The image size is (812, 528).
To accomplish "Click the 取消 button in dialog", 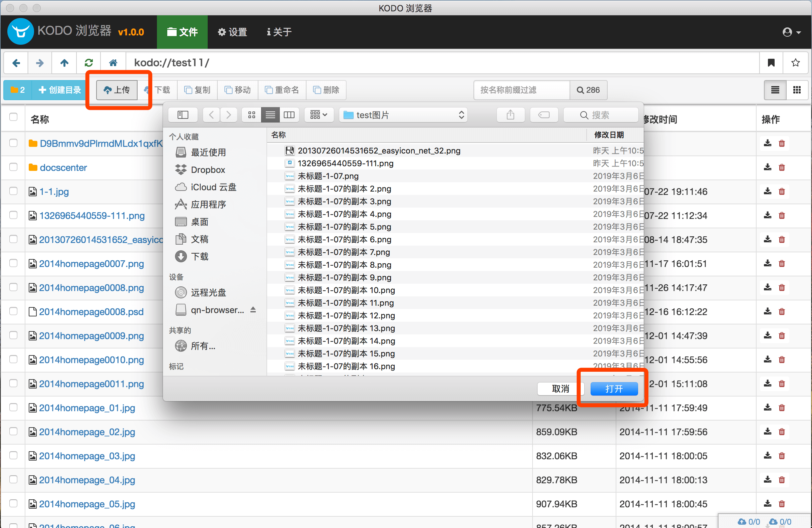I will [560, 388].
